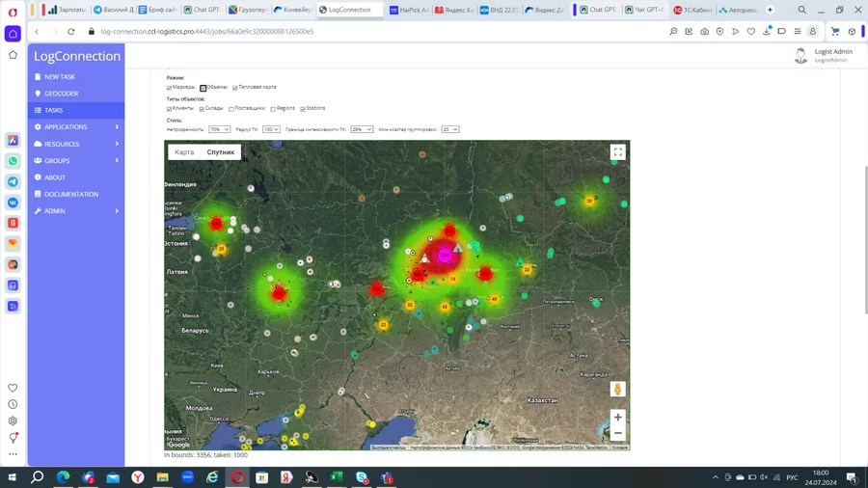Toggle the Объемы checkbox

(x=203, y=88)
